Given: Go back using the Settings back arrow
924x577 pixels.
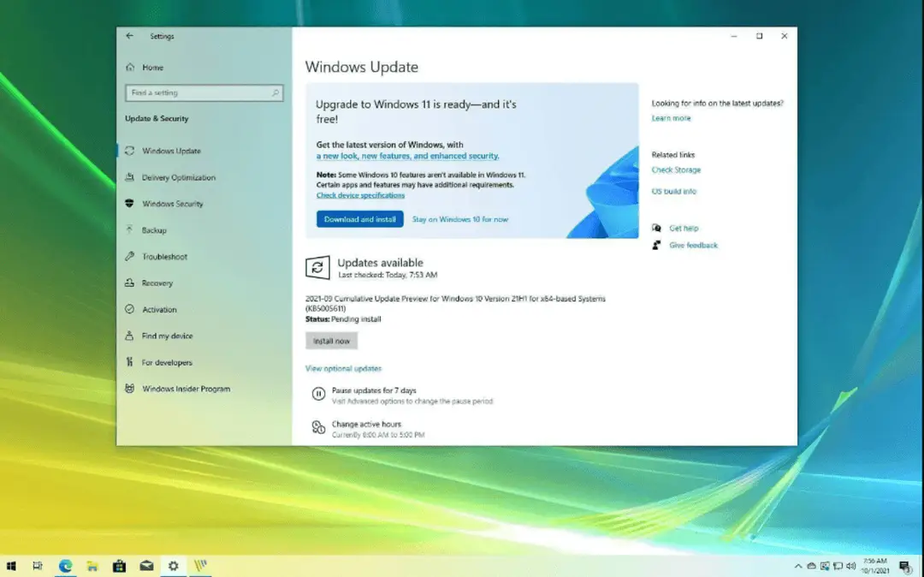Looking at the screenshot, I should click(x=130, y=36).
